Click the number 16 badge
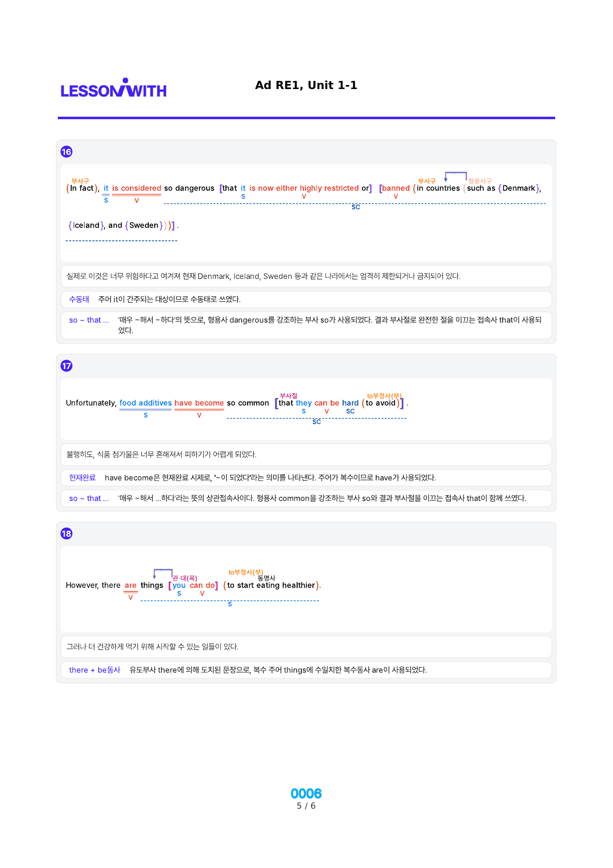 coord(66,152)
